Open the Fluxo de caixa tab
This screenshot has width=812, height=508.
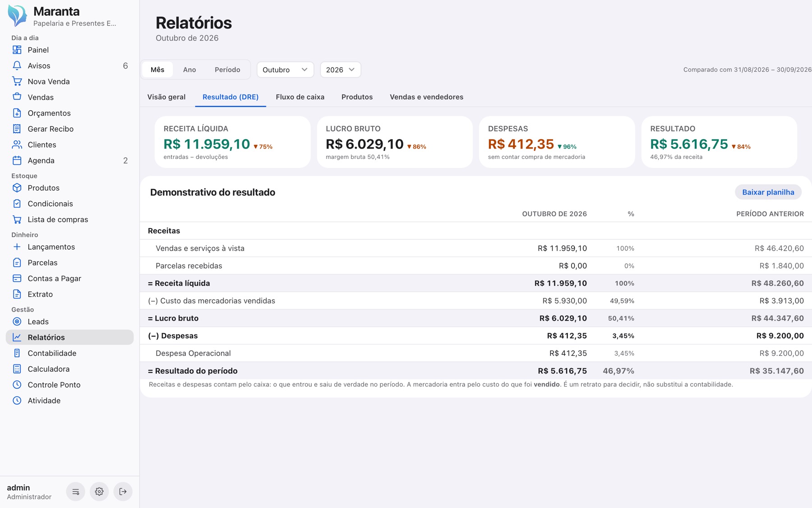tap(300, 97)
